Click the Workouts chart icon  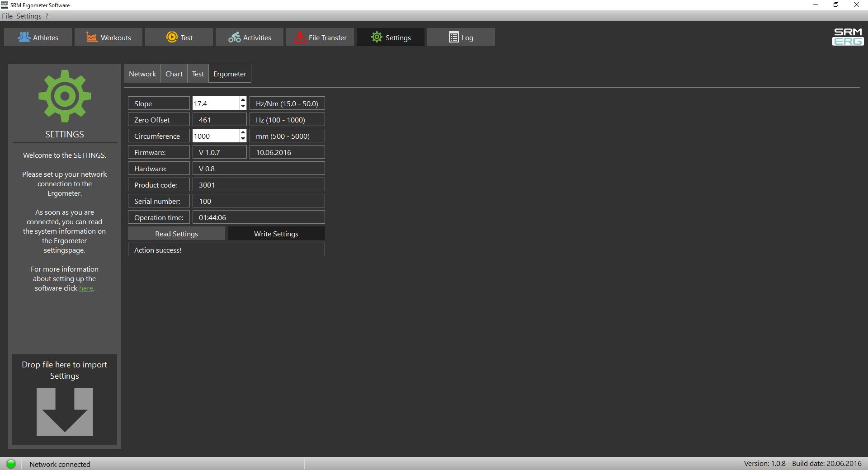click(x=92, y=37)
